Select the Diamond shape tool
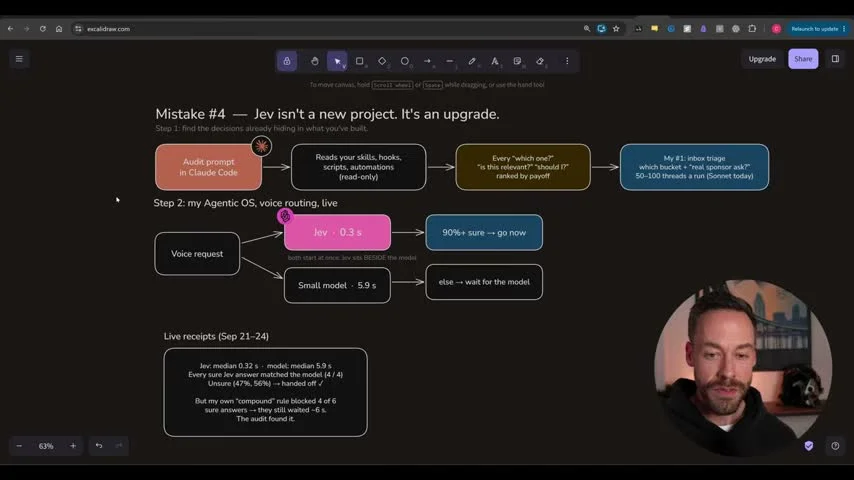Screen dimensions: 854x480 [382, 61]
